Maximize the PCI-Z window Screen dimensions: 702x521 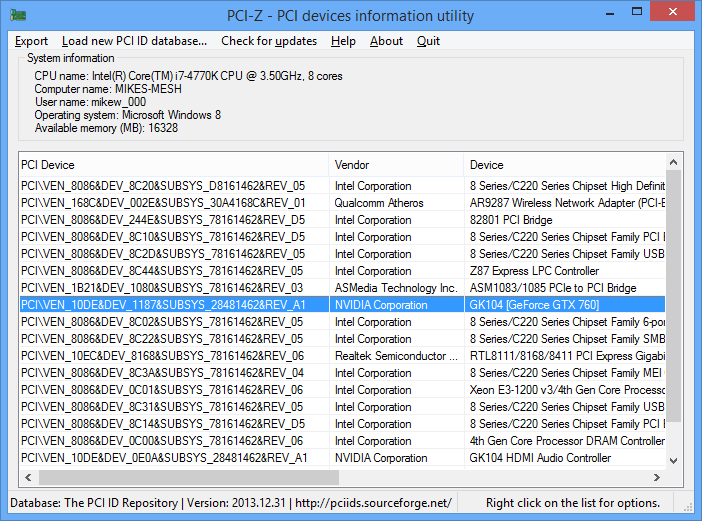coord(637,12)
